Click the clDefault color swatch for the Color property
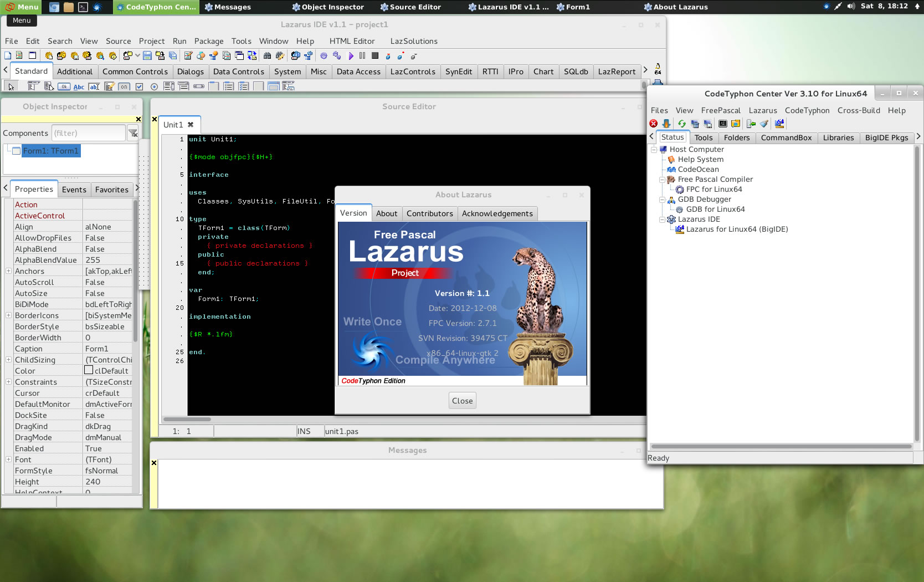This screenshot has width=924, height=582. pyautogui.click(x=89, y=370)
